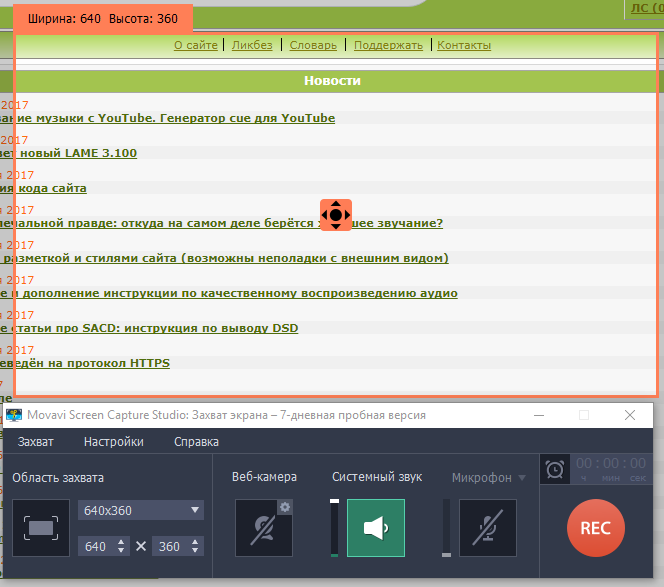Toggle the webcam capture button
The height and width of the screenshot is (587, 664).
pos(264,528)
